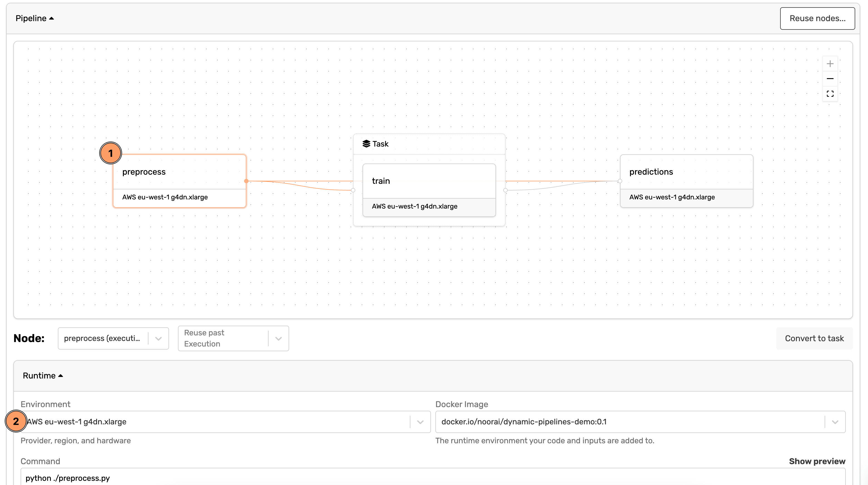Open the Node selector dropdown
This screenshot has width=868, height=485.
point(158,338)
